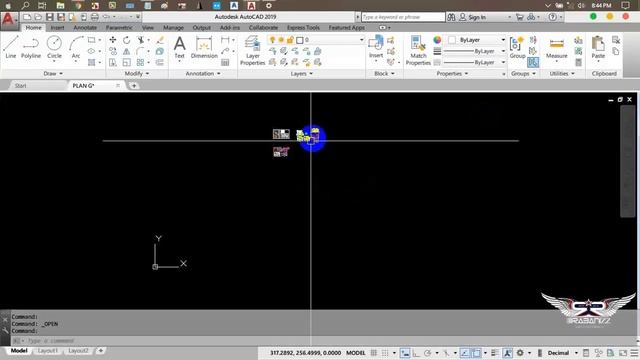
Task: Click the Rotate tool in Modify panel
Action: 127,40
